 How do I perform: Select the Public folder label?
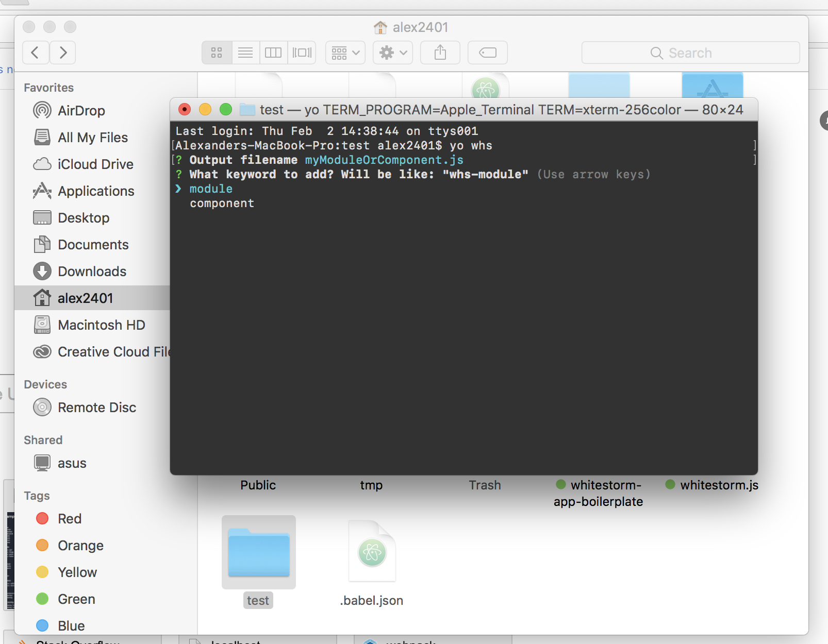pos(258,485)
